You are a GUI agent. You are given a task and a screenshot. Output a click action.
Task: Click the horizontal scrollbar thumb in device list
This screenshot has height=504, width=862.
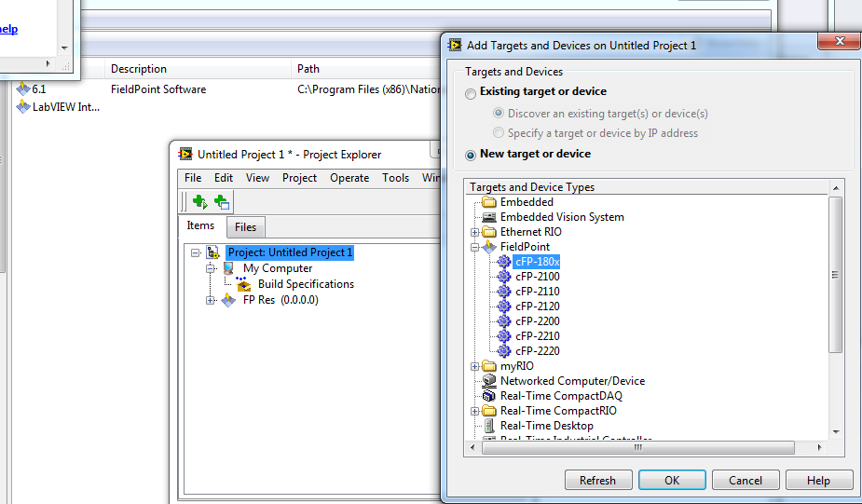pos(637,447)
